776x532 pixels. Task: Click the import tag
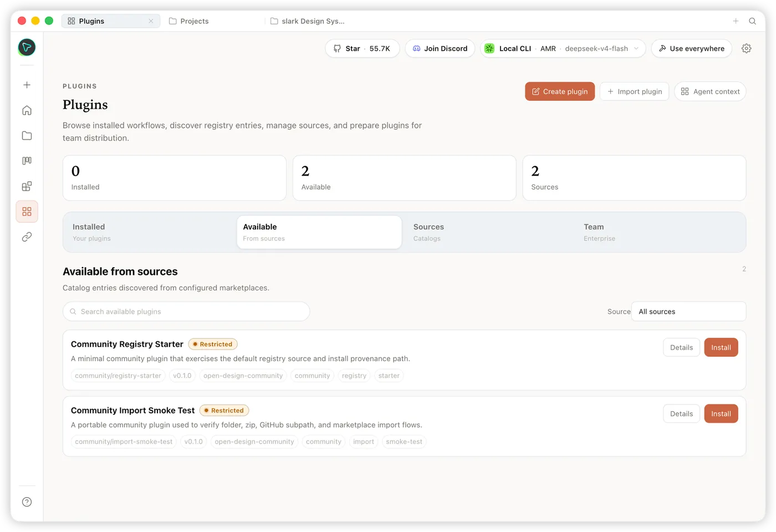tap(364, 442)
